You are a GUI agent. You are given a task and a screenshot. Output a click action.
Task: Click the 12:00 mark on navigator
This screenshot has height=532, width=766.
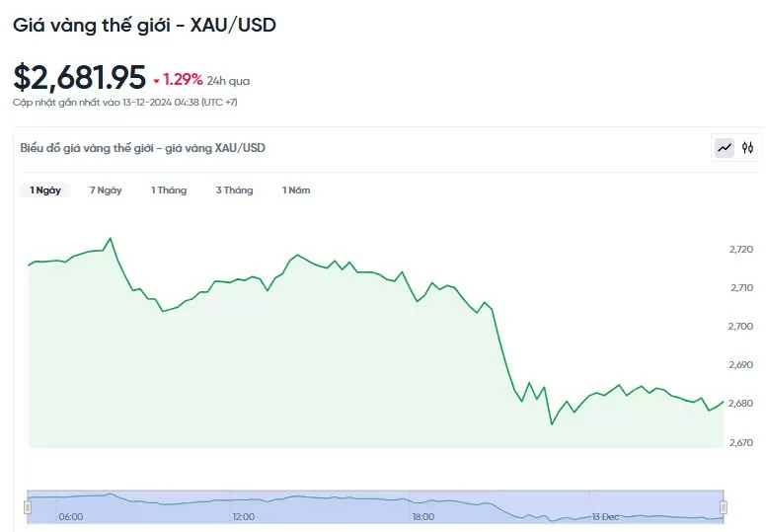coord(243,516)
